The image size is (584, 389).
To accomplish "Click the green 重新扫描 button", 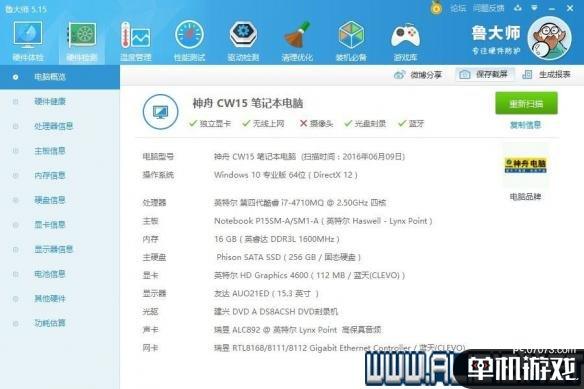I will pyautogui.click(x=526, y=103).
